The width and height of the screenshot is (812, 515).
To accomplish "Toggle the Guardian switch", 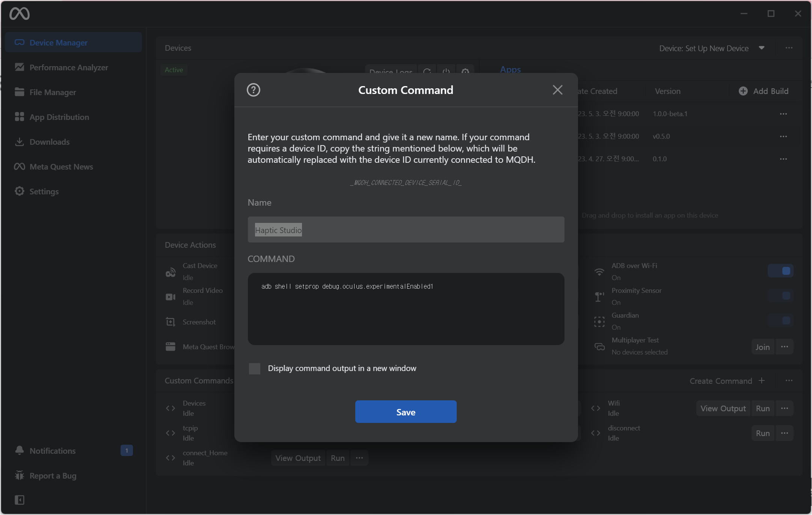I will [x=780, y=321].
